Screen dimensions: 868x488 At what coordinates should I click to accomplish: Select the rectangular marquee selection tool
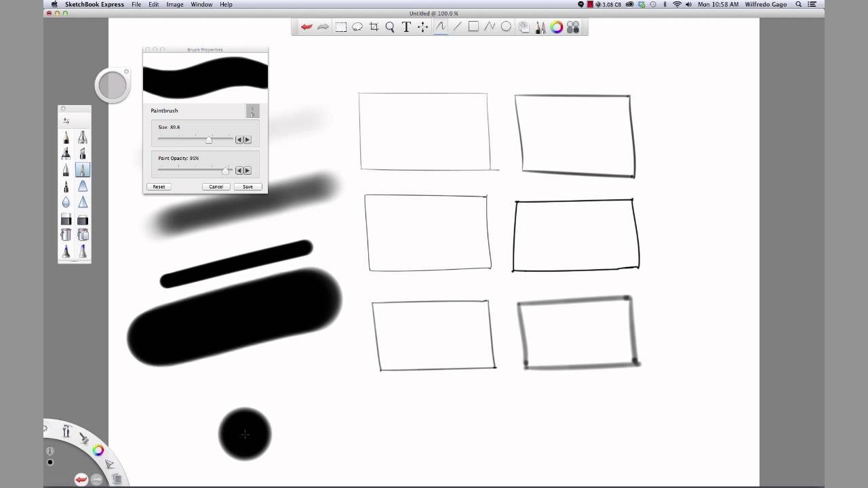[x=340, y=27]
